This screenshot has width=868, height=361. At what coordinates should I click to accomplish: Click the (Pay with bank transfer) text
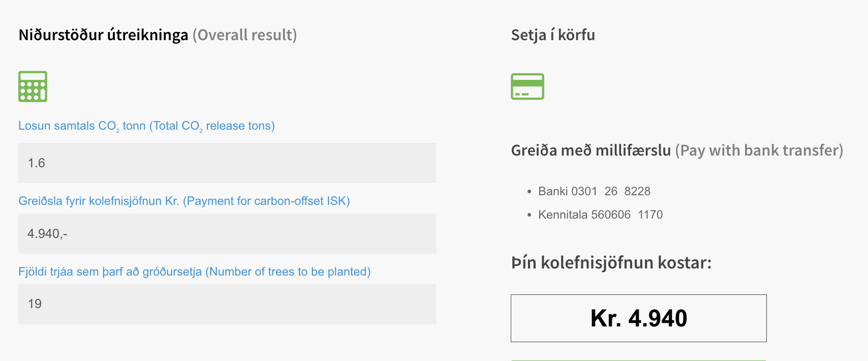click(759, 151)
